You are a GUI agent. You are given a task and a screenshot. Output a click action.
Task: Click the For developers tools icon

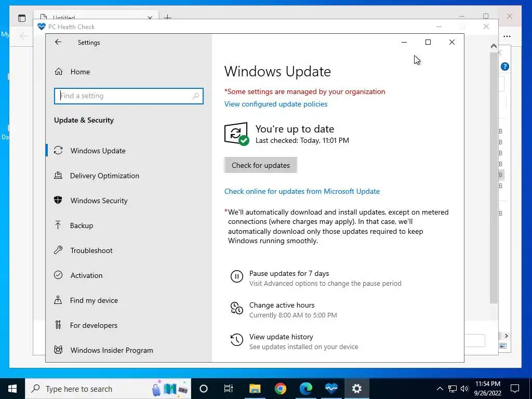[58, 325]
